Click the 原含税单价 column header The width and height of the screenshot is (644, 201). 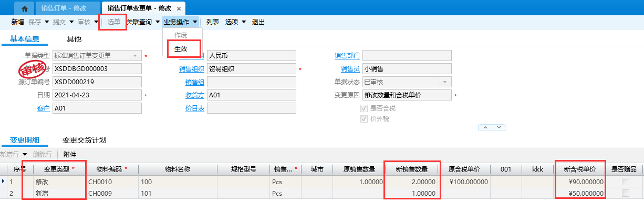464,169
